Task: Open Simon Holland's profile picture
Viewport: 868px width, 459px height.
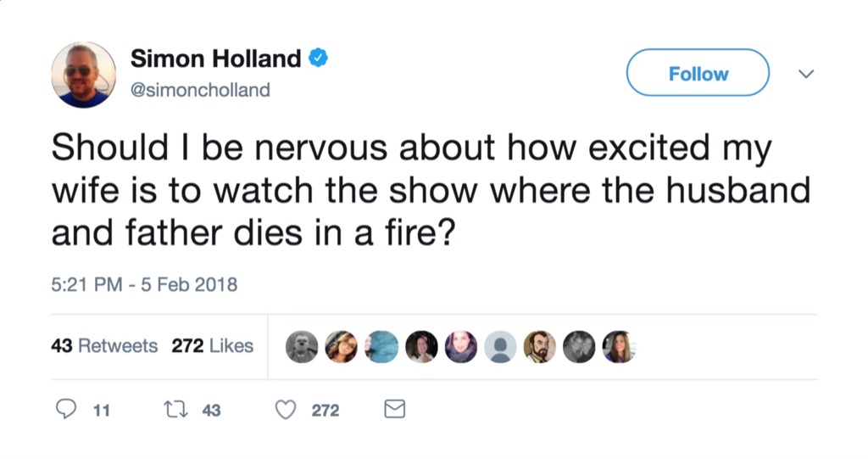Action: tap(83, 75)
